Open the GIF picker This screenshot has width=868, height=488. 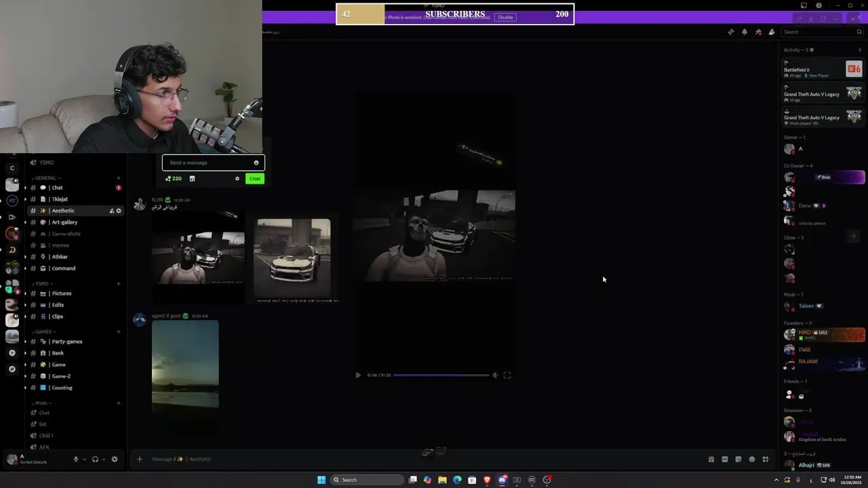724,459
